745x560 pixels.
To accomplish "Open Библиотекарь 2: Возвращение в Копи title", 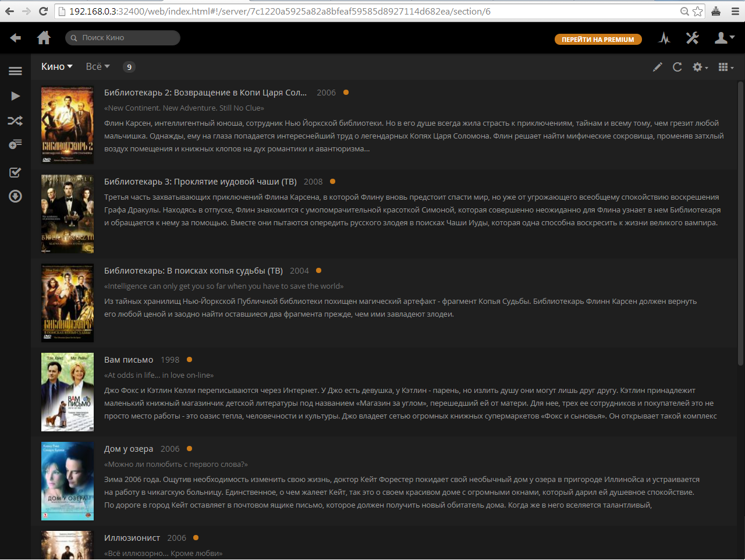I will coord(205,93).
